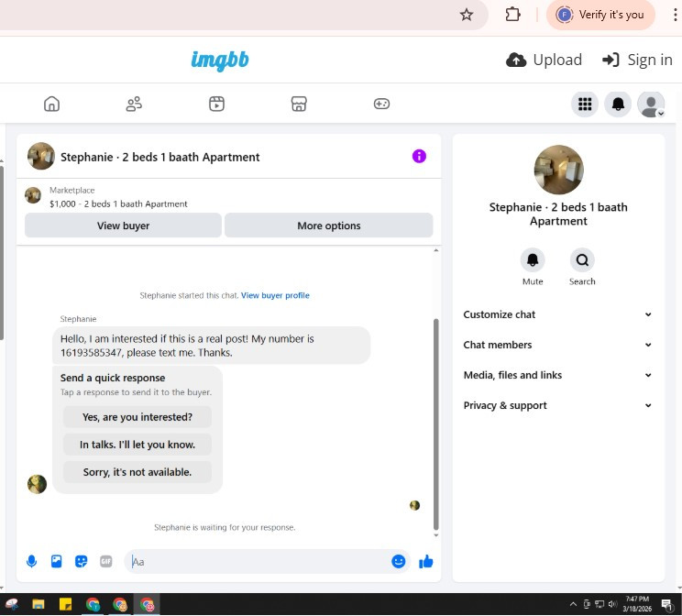682x616 pixels.
Task: Click Stephanie's message with phone number
Action: pos(212,346)
